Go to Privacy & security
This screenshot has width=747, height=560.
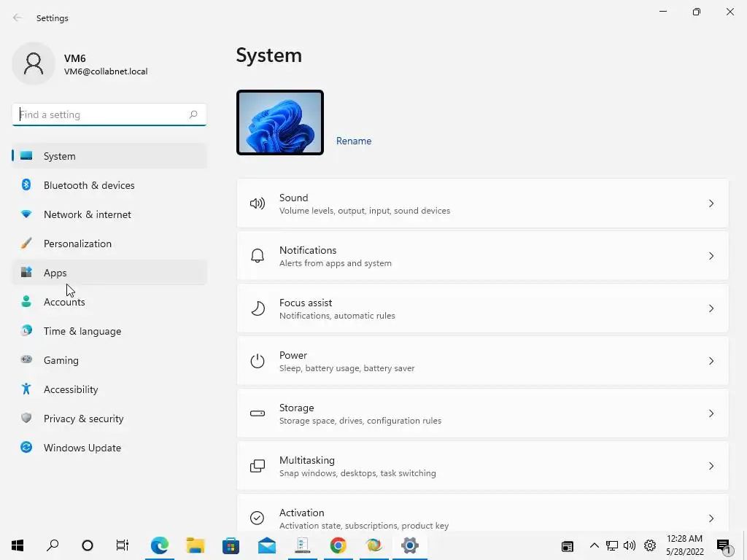click(109, 419)
